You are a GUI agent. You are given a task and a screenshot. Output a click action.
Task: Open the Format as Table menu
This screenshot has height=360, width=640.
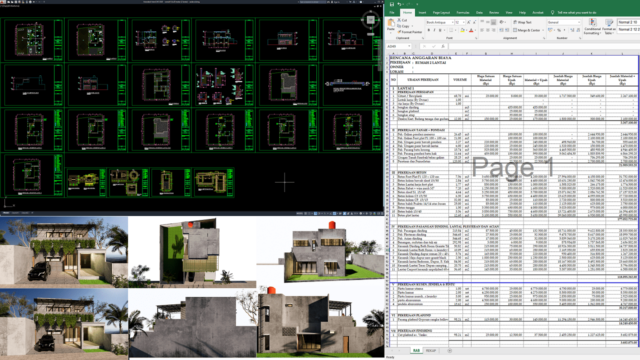pyautogui.click(x=609, y=27)
